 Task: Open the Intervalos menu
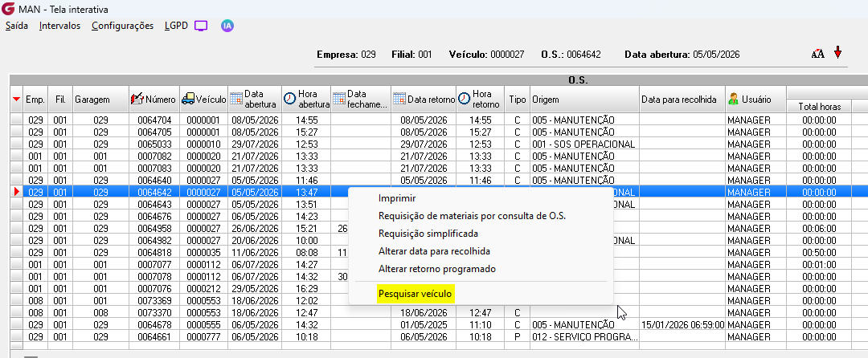[x=59, y=26]
